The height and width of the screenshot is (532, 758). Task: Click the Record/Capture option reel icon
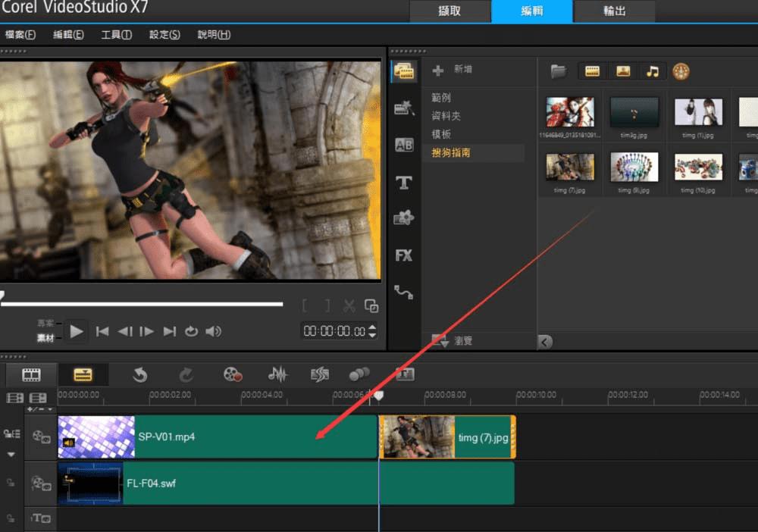(232, 374)
